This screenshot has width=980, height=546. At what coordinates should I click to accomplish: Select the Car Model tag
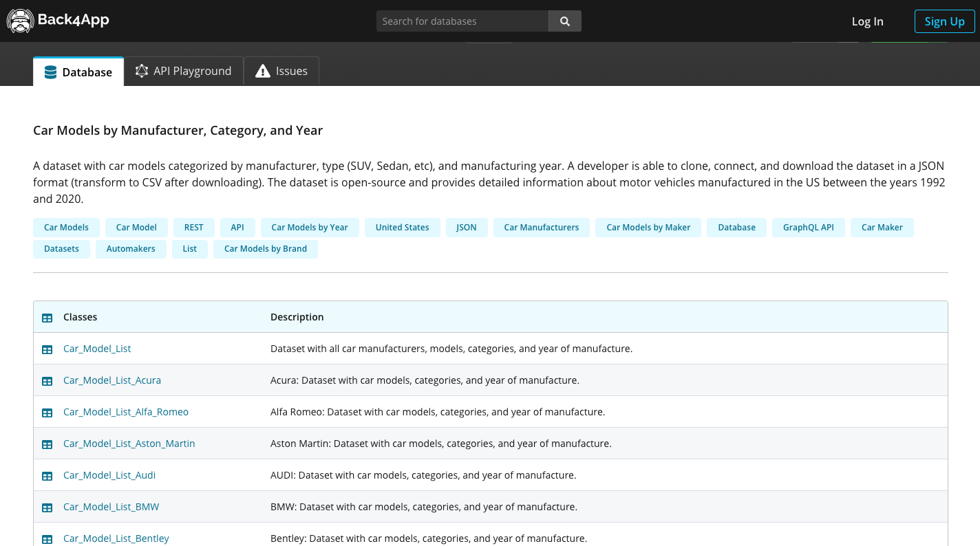coord(136,228)
